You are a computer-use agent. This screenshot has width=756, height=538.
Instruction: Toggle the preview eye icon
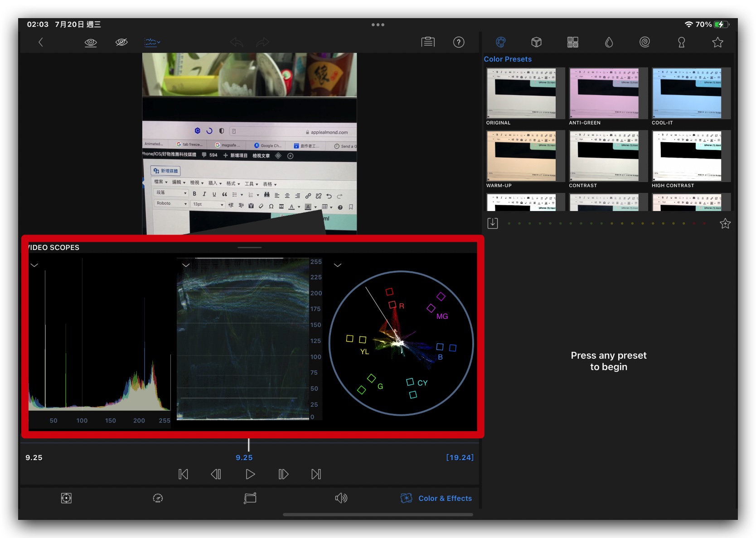pyautogui.click(x=91, y=43)
